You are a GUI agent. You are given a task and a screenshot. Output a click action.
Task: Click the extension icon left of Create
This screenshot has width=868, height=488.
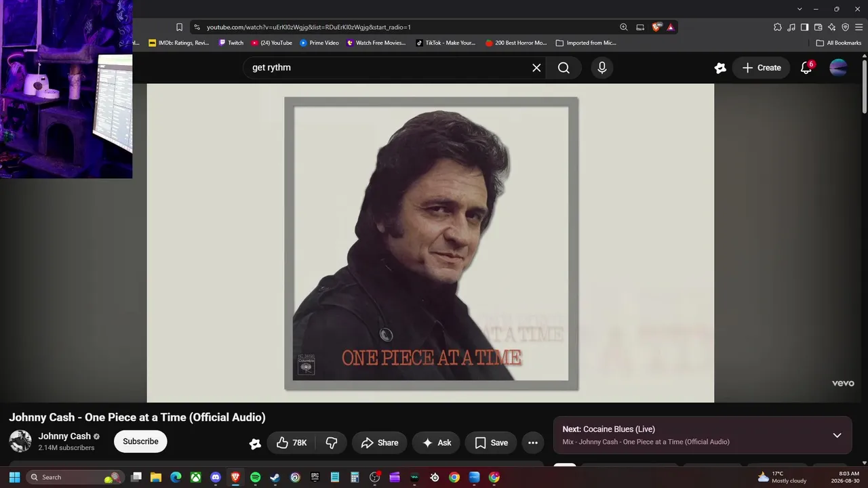pos(720,68)
